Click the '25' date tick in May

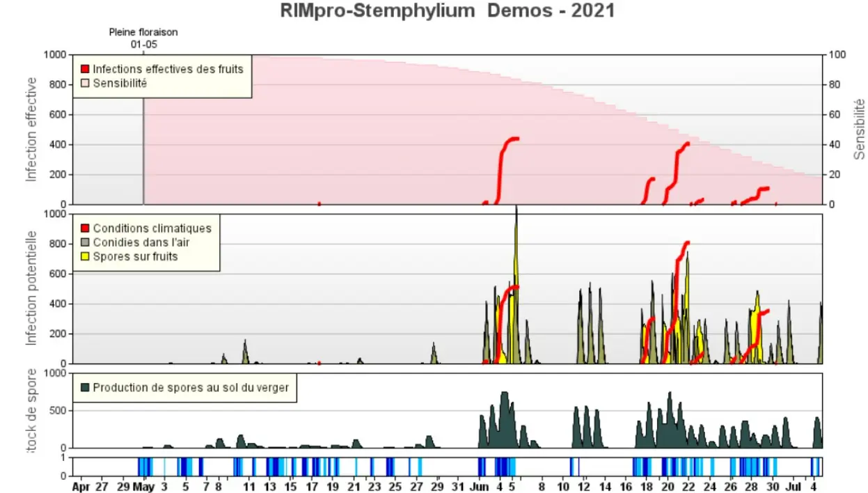coord(395,487)
